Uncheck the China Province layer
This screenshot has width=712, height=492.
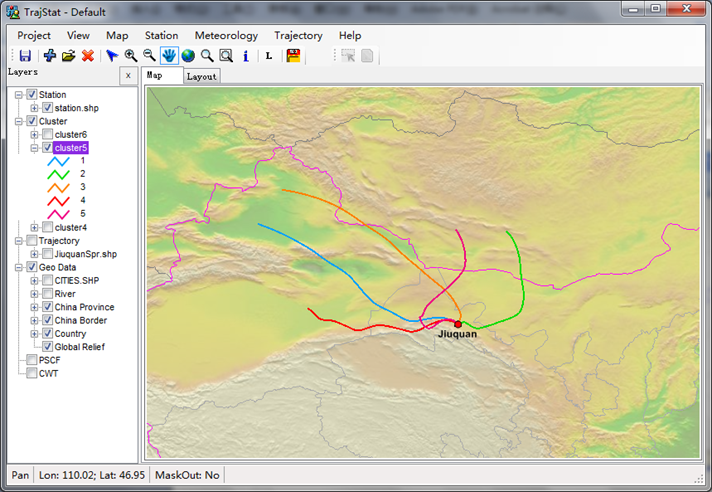(x=47, y=307)
